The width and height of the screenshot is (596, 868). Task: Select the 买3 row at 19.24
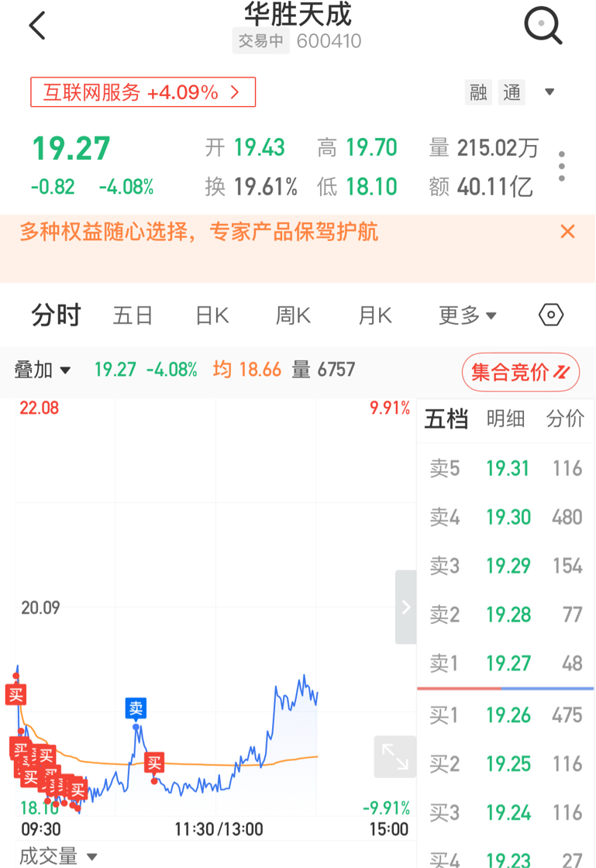pos(506,813)
